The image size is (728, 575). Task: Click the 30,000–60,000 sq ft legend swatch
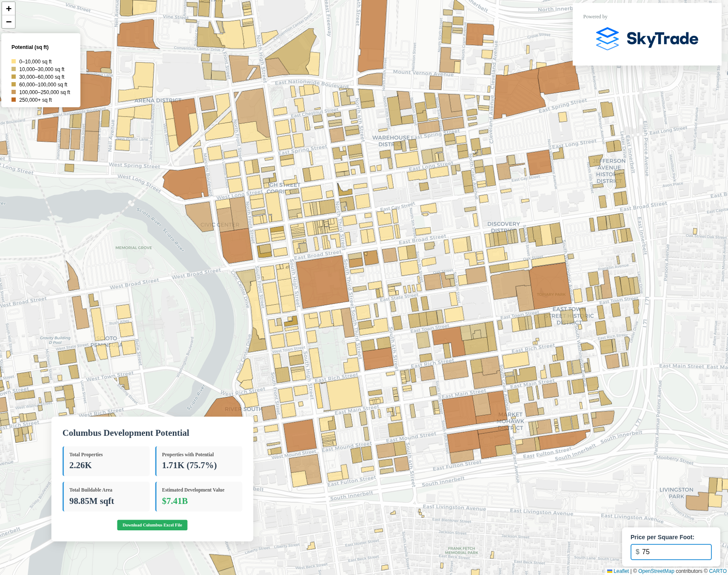click(14, 77)
